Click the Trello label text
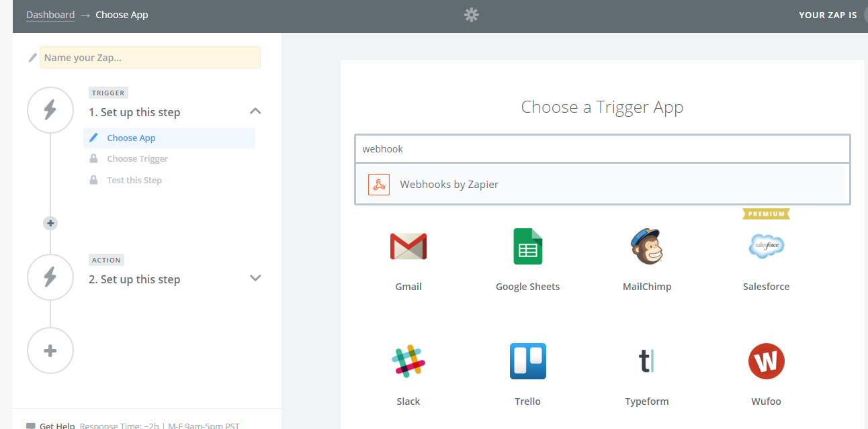The width and height of the screenshot is (868, 429). (527, 401)
